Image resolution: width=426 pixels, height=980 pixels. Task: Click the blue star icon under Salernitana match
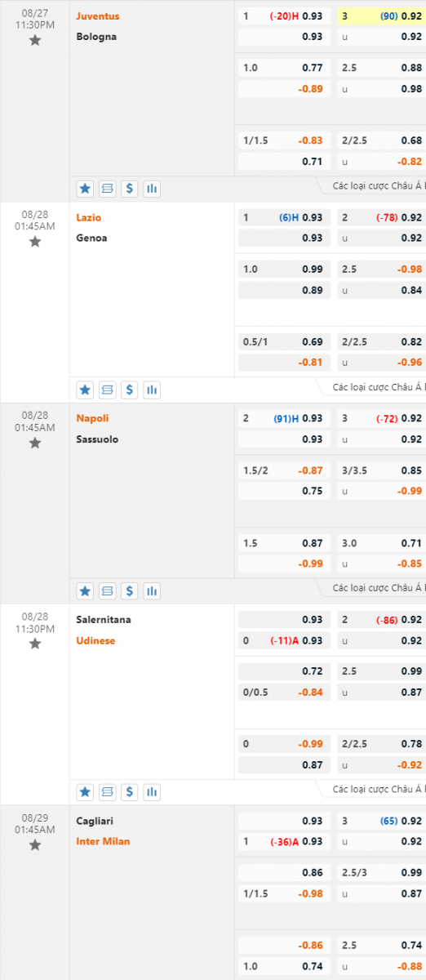[x=85, y=791]
